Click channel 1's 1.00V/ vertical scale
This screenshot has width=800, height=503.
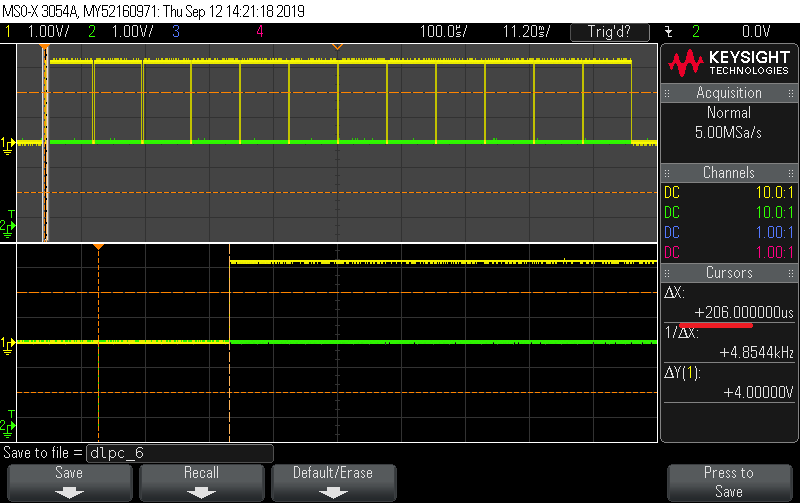click(x=48, y=32)
